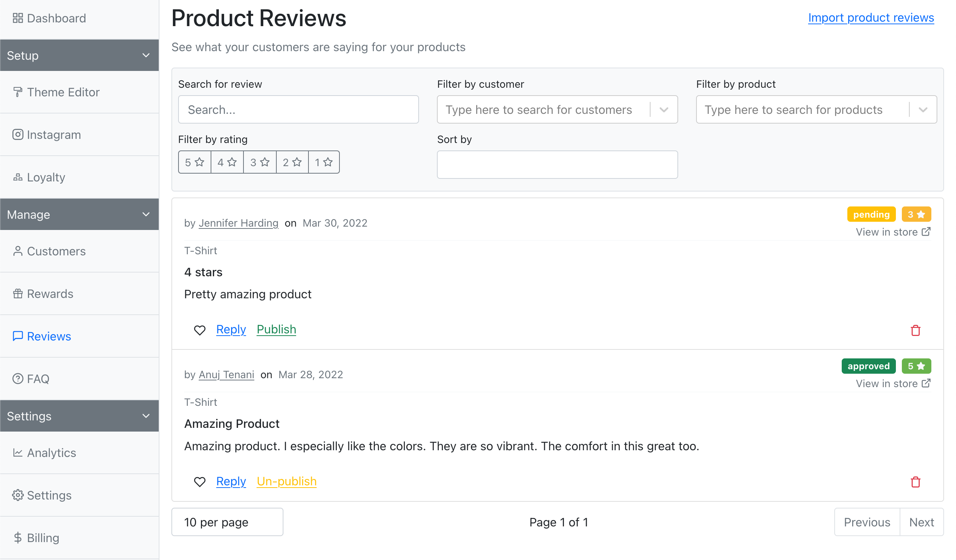956x560 pixels.
Task: Click the Loyalty icon in sidebar
Action: tap(18, 177)
